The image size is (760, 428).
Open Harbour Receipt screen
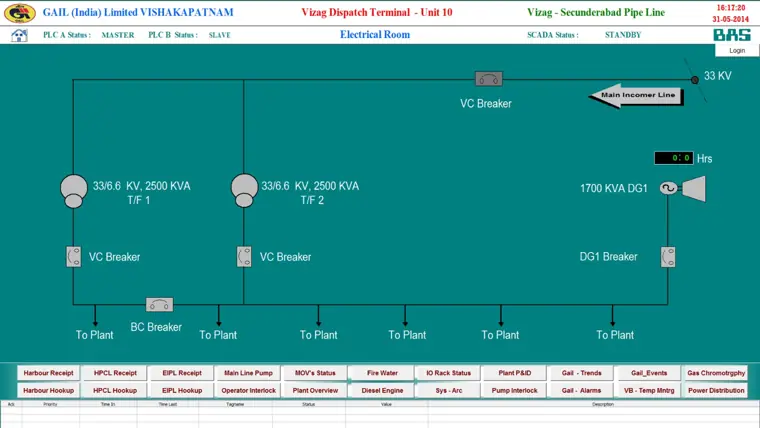tap(48, 373)
